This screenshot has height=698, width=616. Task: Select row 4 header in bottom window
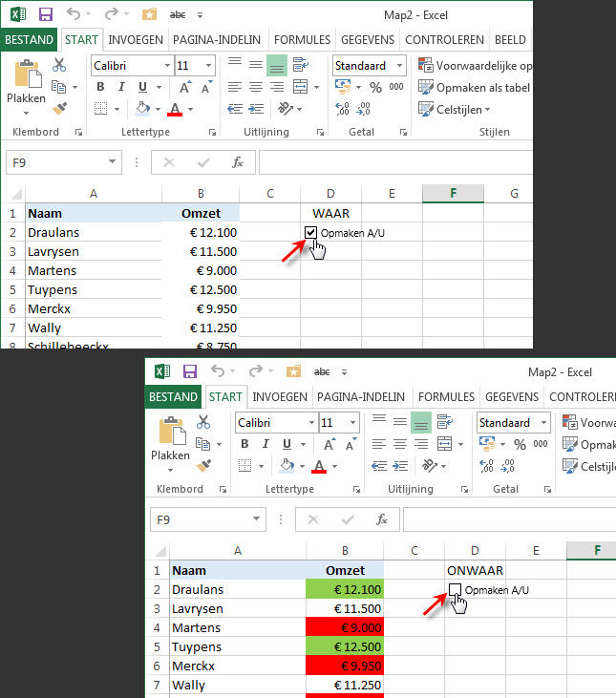[x=157, y=627]
